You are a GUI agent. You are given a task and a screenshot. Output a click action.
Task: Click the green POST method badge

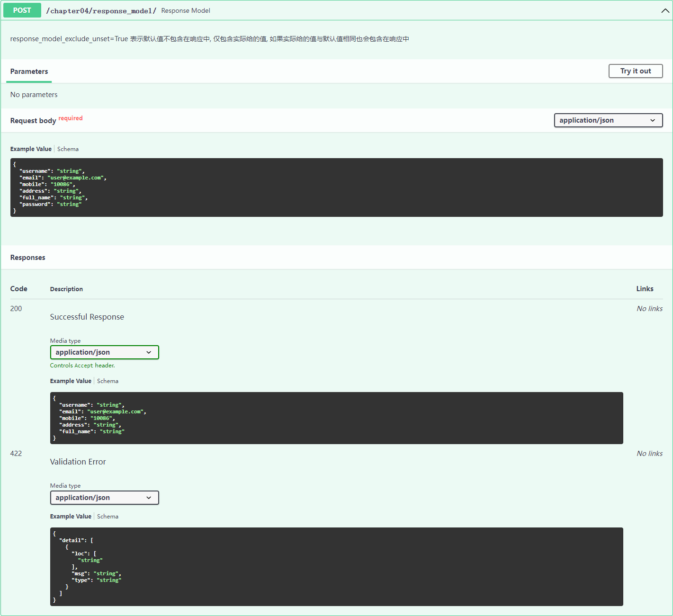22,10
